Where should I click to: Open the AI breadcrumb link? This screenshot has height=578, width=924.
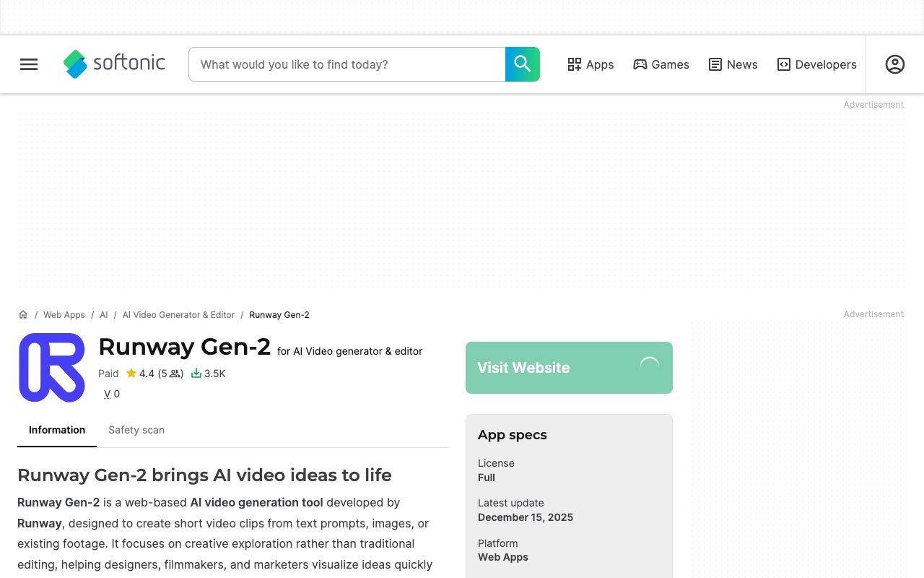tap(104, 315)
